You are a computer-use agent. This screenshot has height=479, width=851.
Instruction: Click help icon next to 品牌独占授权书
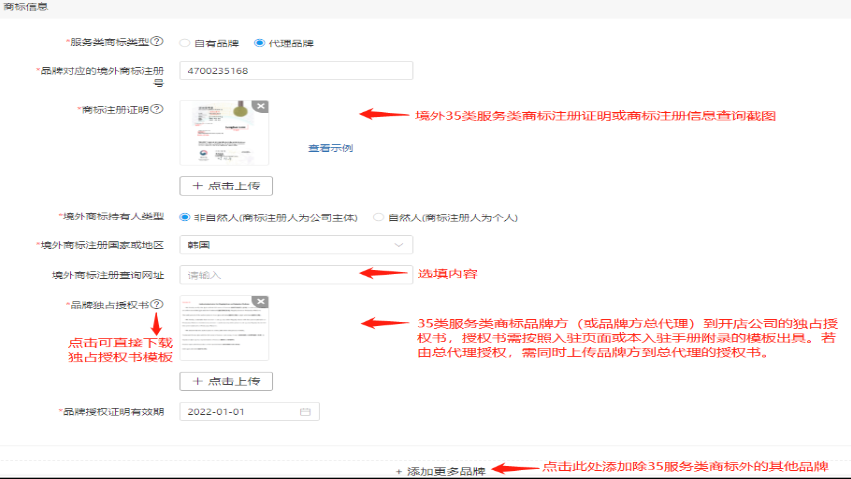click(157, 304)
